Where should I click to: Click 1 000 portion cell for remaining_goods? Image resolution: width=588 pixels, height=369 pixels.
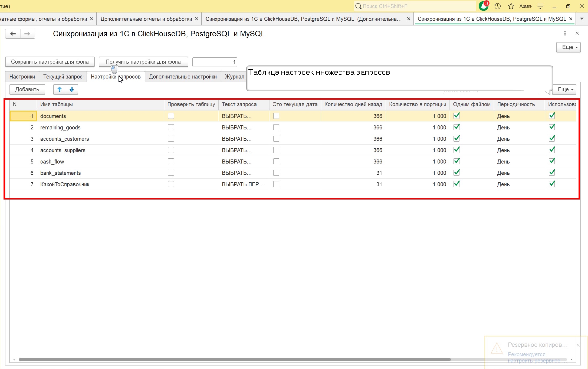point(418,128)
